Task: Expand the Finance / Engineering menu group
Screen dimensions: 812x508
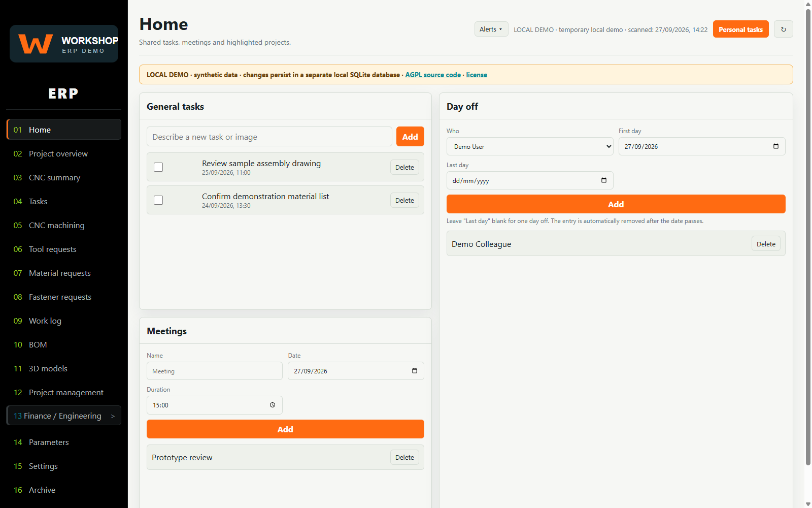Action: click(x=64, y=416)
